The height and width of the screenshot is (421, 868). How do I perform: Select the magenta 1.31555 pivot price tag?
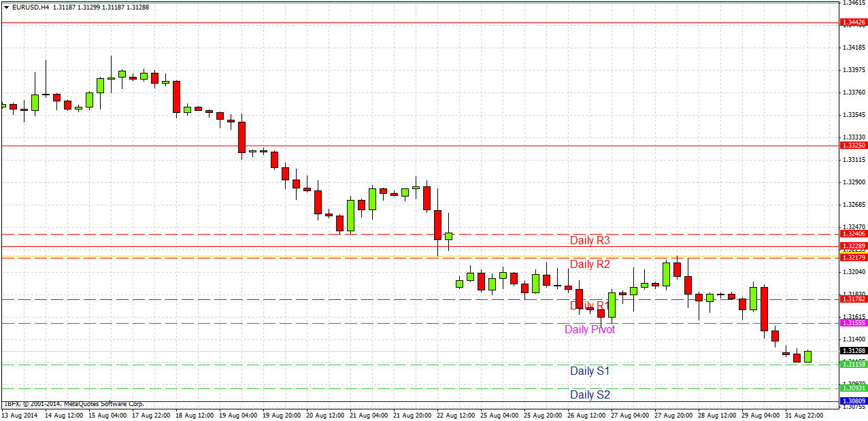(x=854, y=323)
